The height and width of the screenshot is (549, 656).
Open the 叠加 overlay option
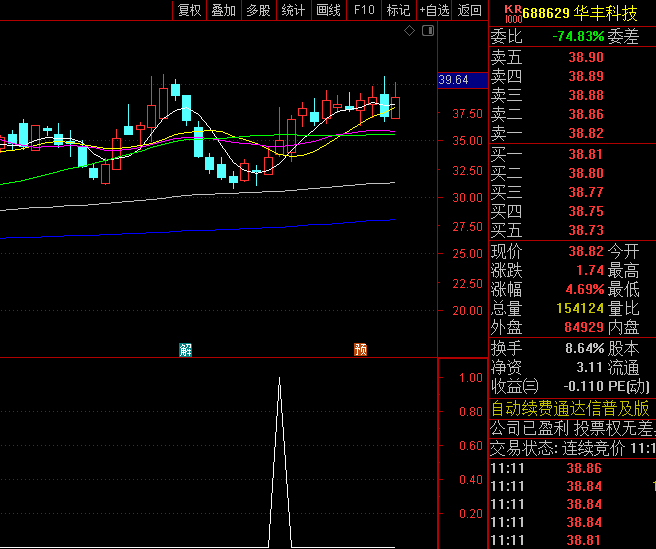click(x=224, y=10)
